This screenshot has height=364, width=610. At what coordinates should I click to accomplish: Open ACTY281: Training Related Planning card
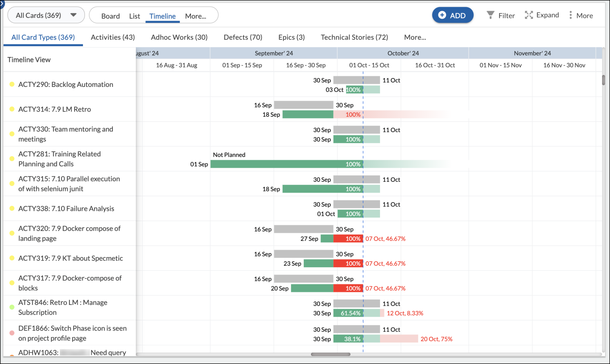pyautogui.click(x=60, y=159)
